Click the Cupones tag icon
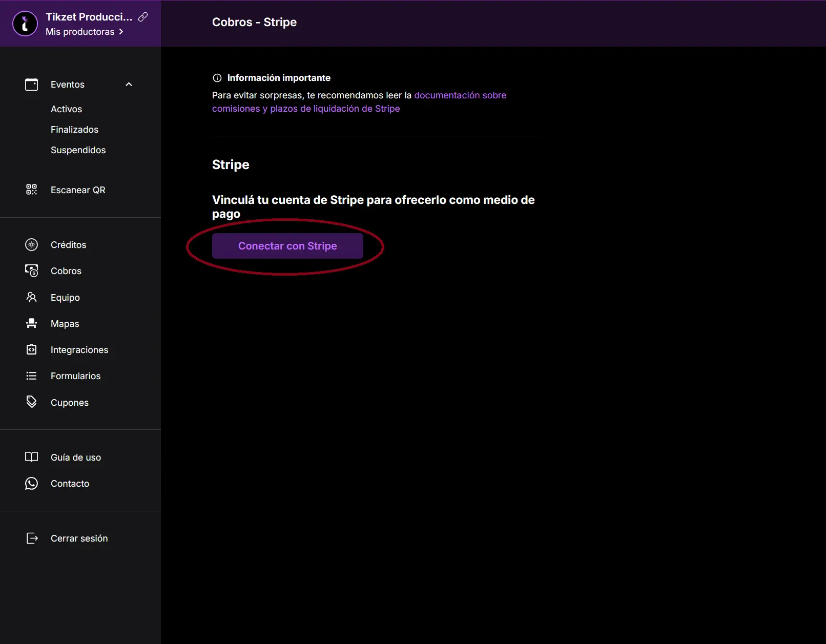 pyautogui.click(x=31, y=402)
